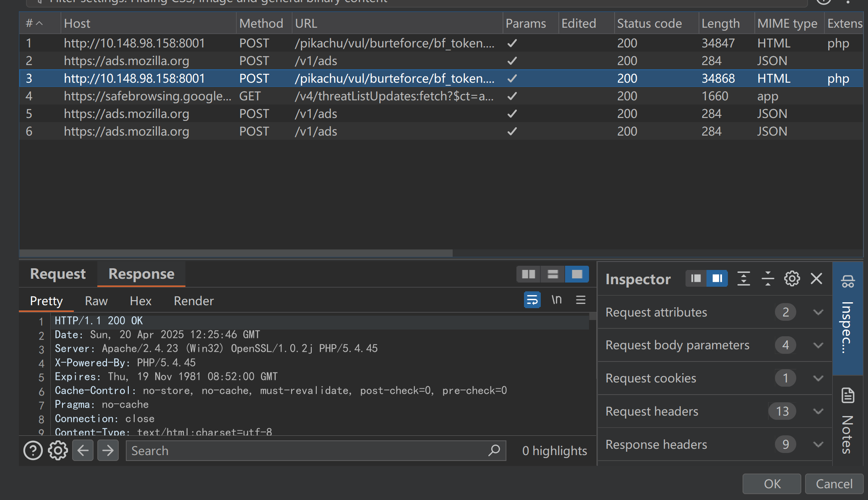Expand the Request attributes section
Image resolution: width=868 pixels, height=500 pixels.
click(x=818, y=312)
